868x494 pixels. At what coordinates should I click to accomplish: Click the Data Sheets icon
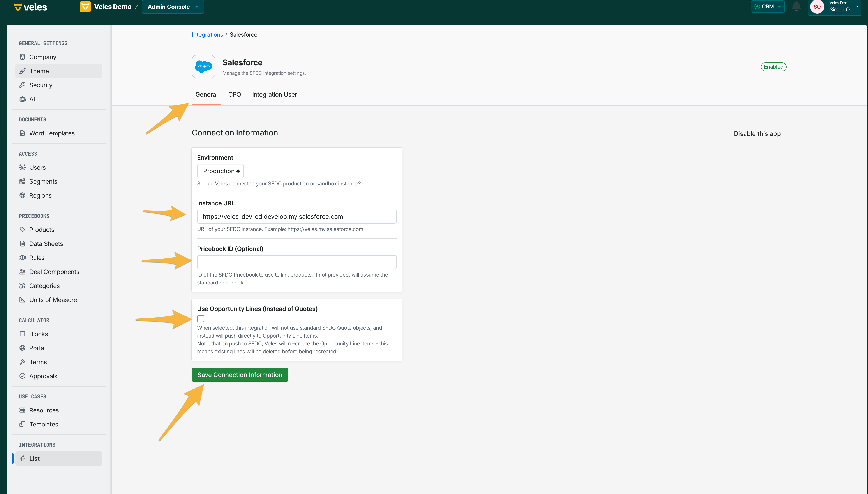coord(22,244)
